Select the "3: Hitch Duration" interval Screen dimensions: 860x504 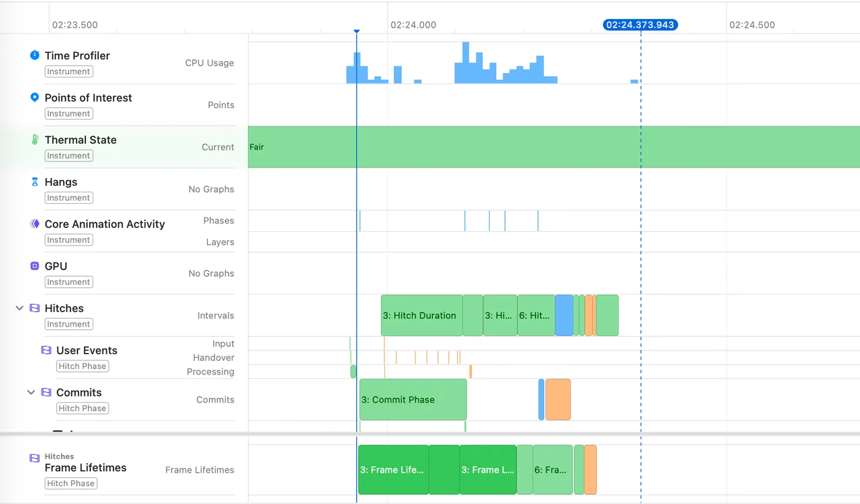tap(421, 316)
